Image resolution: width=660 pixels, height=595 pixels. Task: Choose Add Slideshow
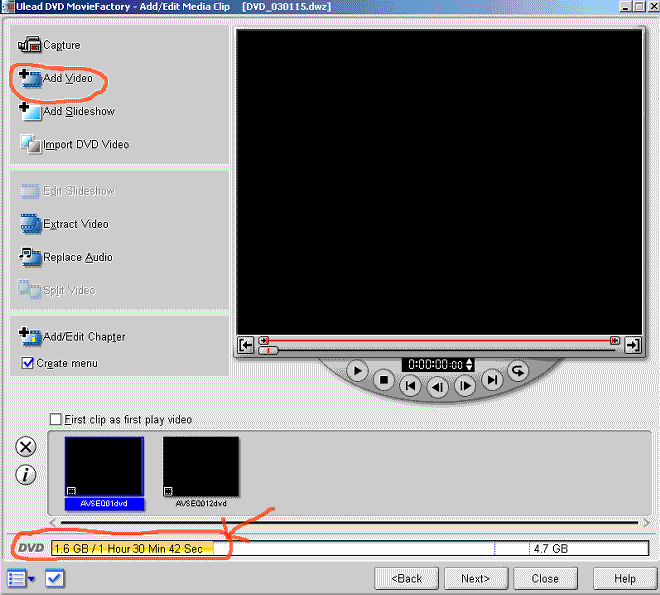coord(67,112)
